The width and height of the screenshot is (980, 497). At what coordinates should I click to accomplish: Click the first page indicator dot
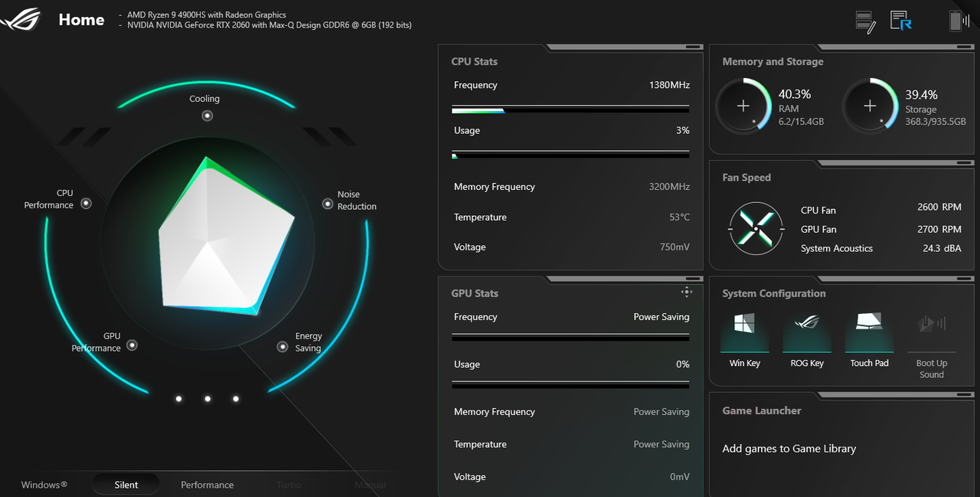point(178,398)
